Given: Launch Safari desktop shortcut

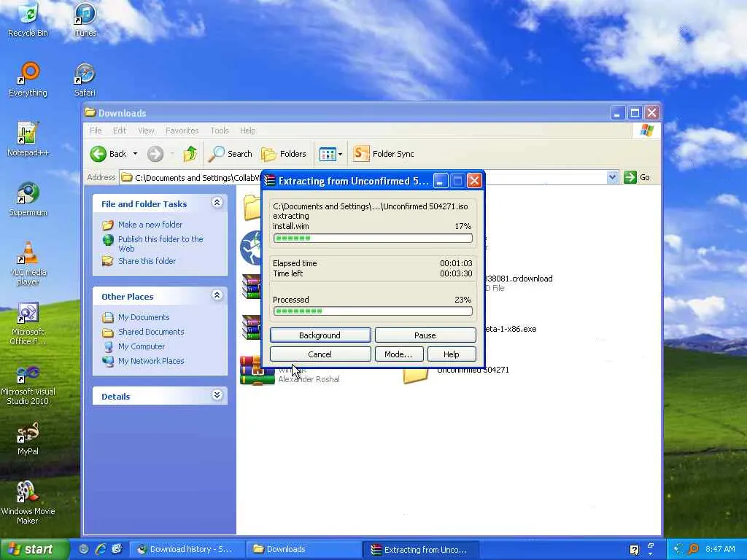Looking at the screenshot, I should (x=85, y=79).
